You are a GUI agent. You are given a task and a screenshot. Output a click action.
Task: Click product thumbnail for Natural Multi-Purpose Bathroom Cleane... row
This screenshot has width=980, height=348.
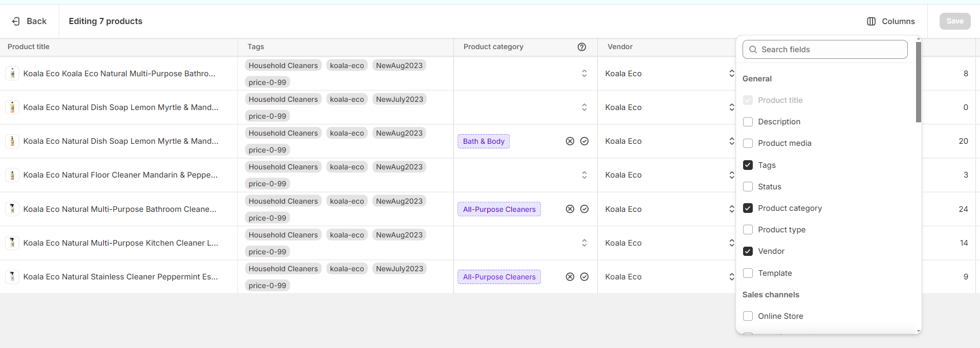click(12, 209)
